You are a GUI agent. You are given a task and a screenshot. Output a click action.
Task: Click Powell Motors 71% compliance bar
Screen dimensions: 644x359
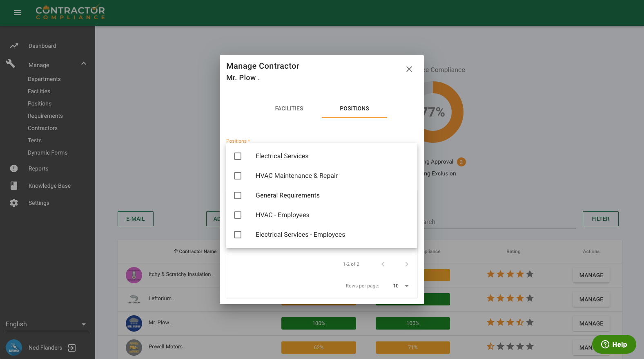[x=413, y=348]
